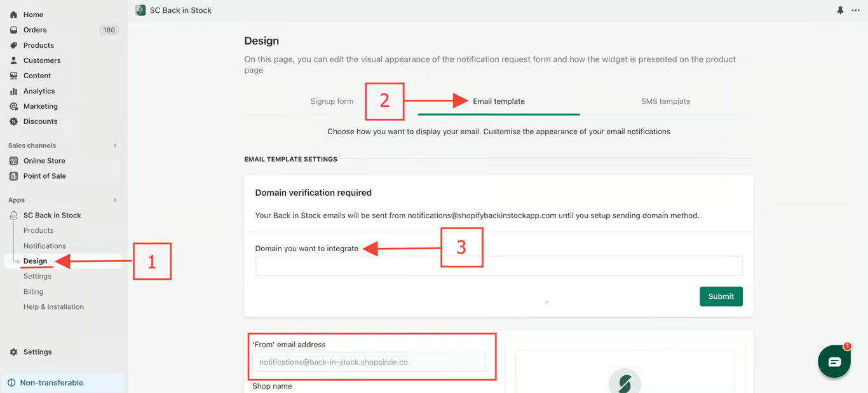The image size is (868, 393).
Task: Open the three-dot more actions menu
Action: 855,10
